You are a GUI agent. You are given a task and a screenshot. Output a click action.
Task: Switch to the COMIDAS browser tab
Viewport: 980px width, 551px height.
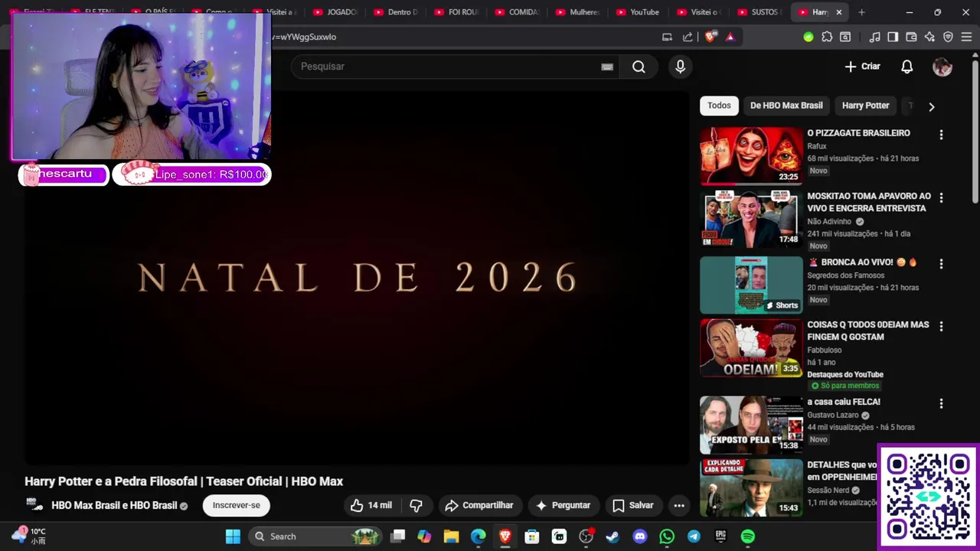coord(518,12)
